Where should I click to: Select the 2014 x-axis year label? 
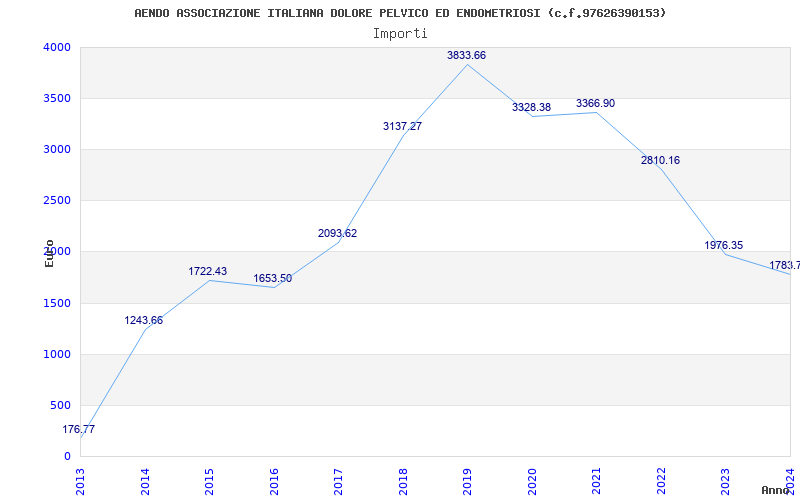coord(145,481)
